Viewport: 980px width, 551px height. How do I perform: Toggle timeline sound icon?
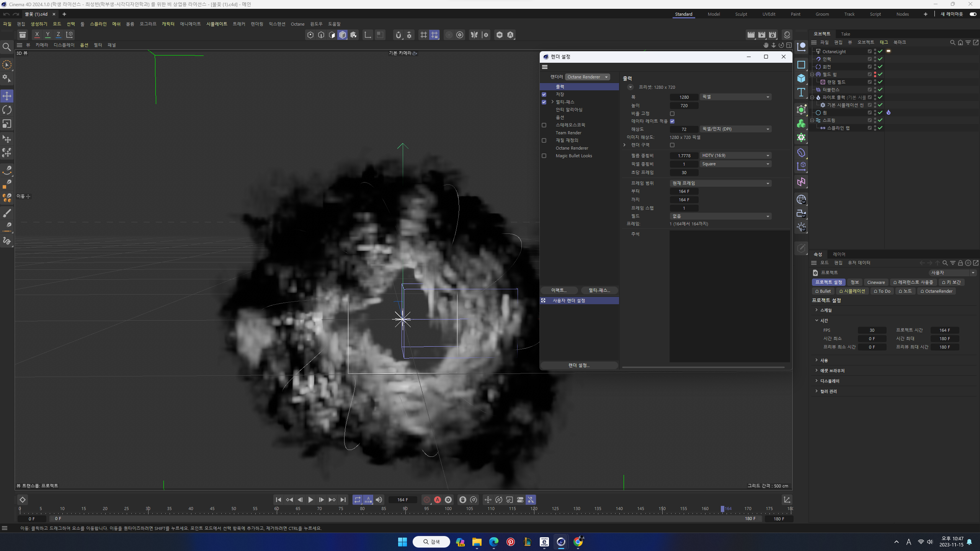[x=379, y=500]
